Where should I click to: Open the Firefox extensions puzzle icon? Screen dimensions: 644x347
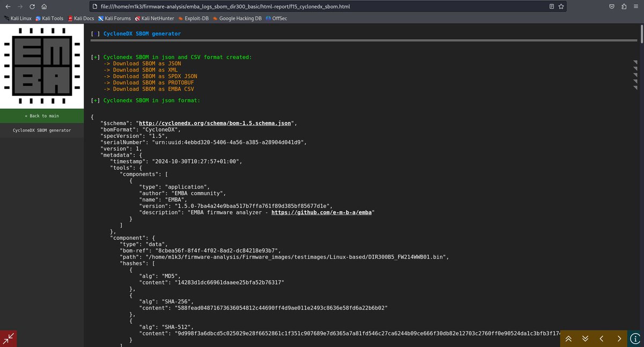point(624,7)
